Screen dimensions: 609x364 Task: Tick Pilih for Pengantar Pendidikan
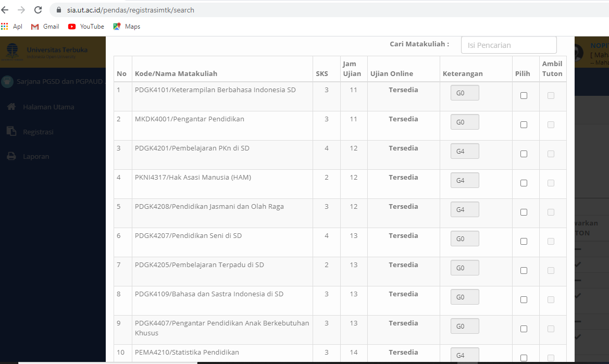click(524, 124)
